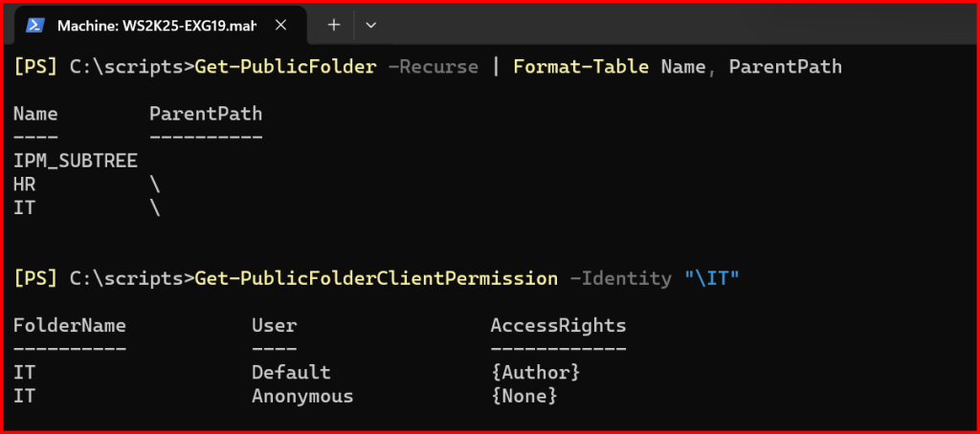This screenshot has height=434, width=980.
Task: Click the "\IT" identity string
Action: click(712, 278)
